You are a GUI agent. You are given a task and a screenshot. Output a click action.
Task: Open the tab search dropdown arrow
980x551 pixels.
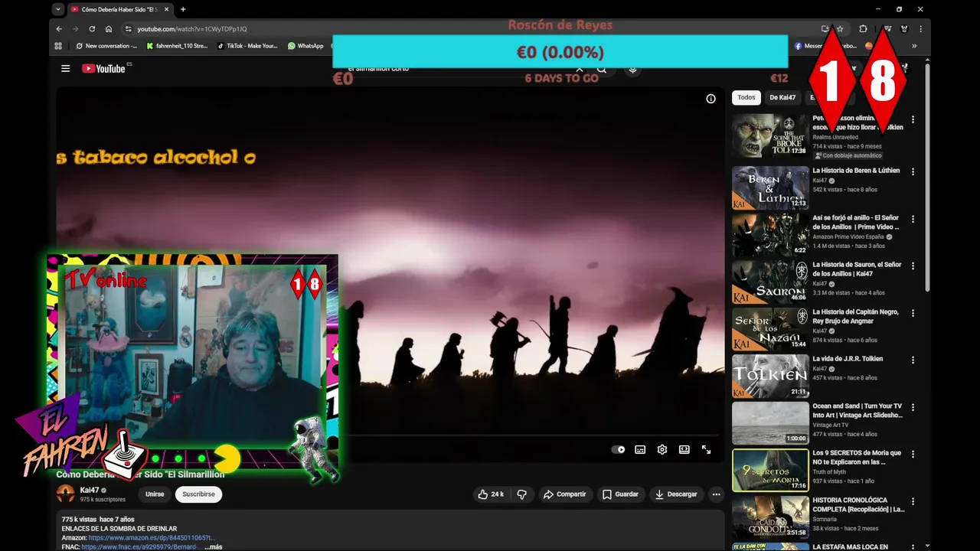(x=58, y=9)
